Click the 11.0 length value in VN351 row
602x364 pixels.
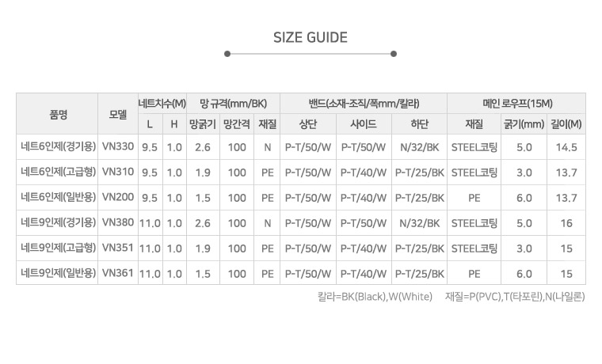(150, 248)
